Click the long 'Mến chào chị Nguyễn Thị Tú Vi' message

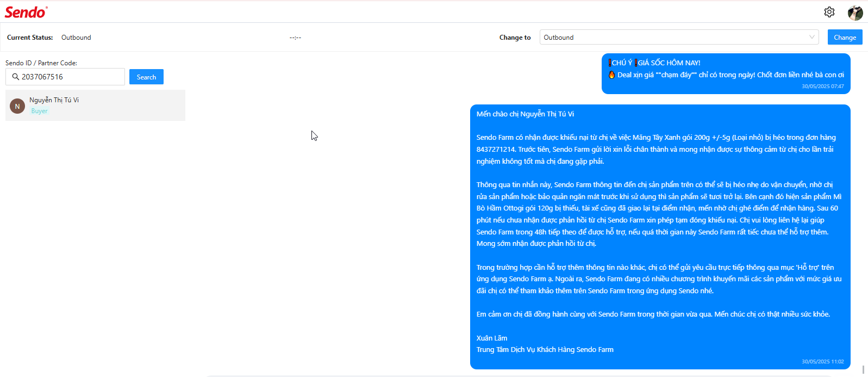pyautogui.click(x=660, y=237)
